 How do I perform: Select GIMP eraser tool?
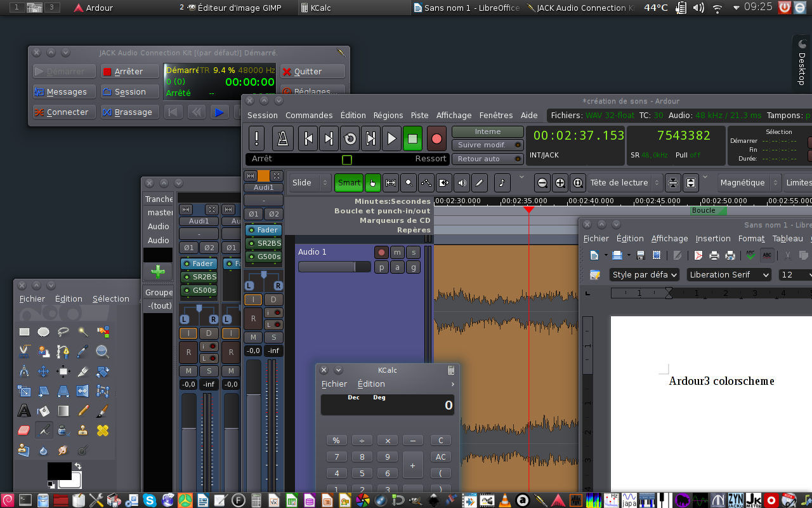click(24, 431)
